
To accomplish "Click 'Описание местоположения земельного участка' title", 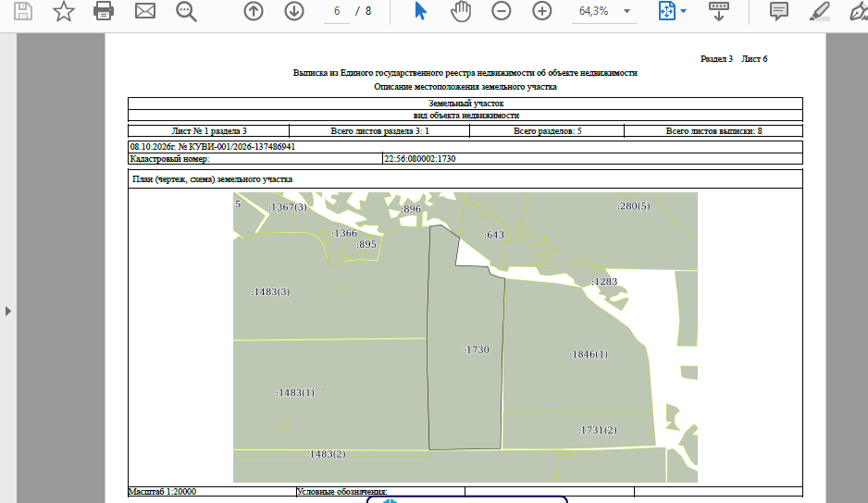I will click(x=465, y=87).
